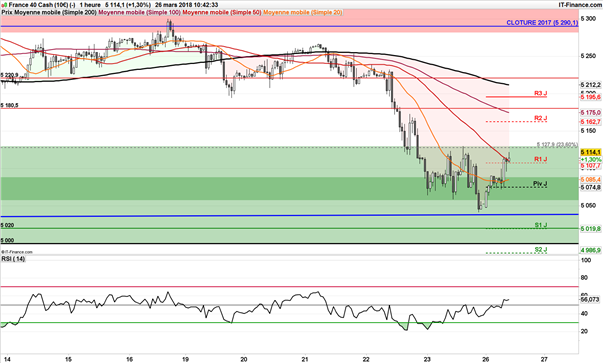Click the 5 020 support level label on left
The image size is (603, 363).
coord(7,225)
